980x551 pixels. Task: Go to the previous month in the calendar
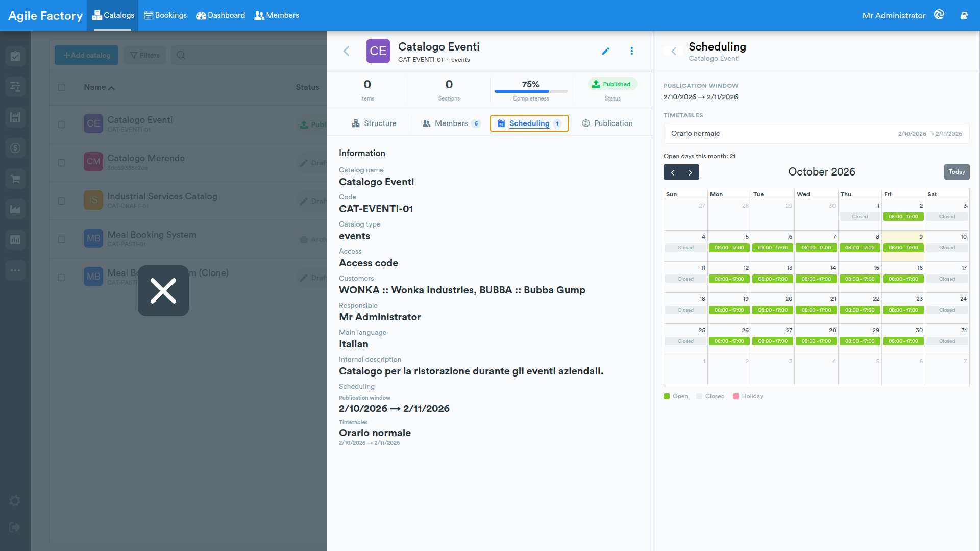tap(673, 172)
